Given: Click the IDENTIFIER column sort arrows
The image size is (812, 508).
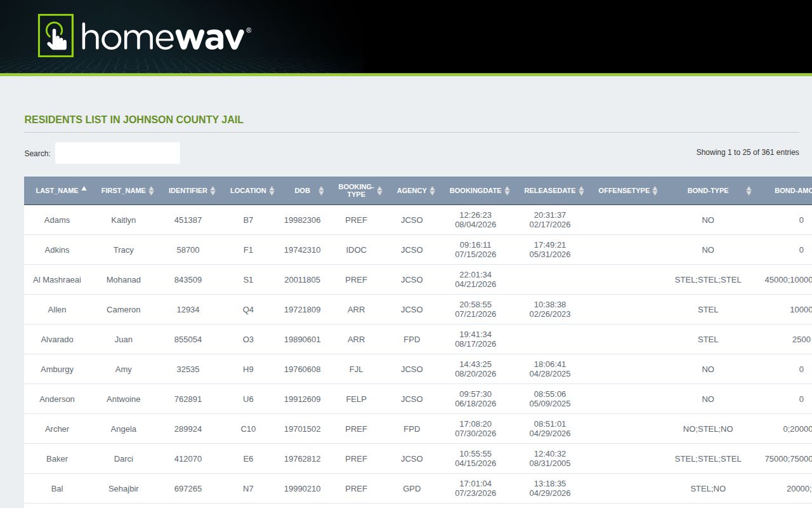Looking at the screenshot, I should [x=213, y=190].
